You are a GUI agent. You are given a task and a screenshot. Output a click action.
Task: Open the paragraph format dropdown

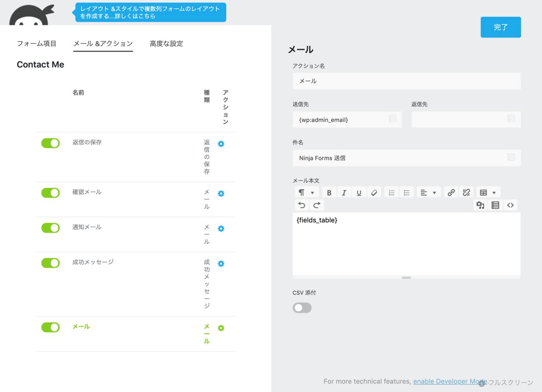(307, 193)
